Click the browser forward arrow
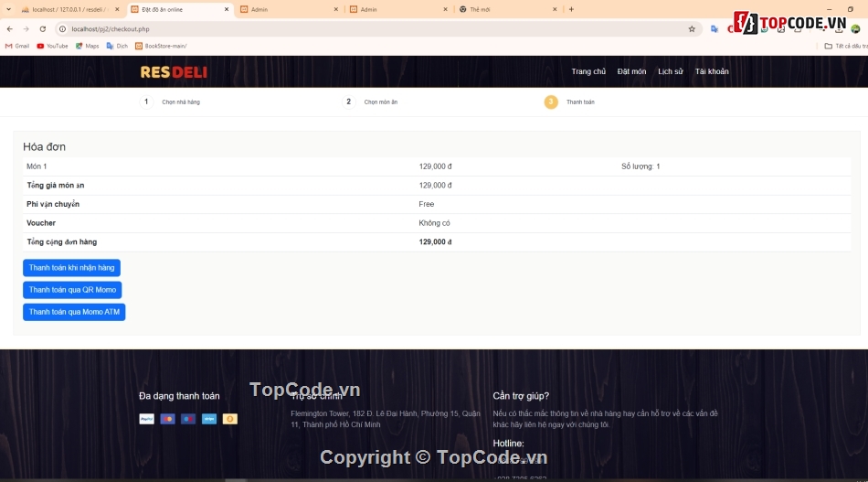 [26, 28]
